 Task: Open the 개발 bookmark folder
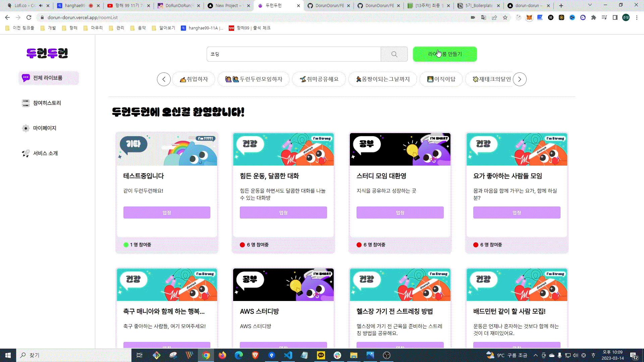pyautogui.click(x=48, y=28)
